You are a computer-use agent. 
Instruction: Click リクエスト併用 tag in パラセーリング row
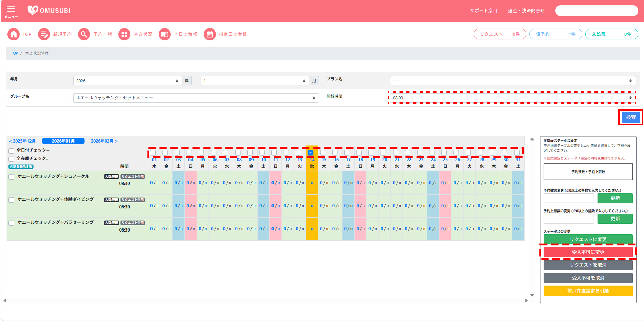coord(133,223)
